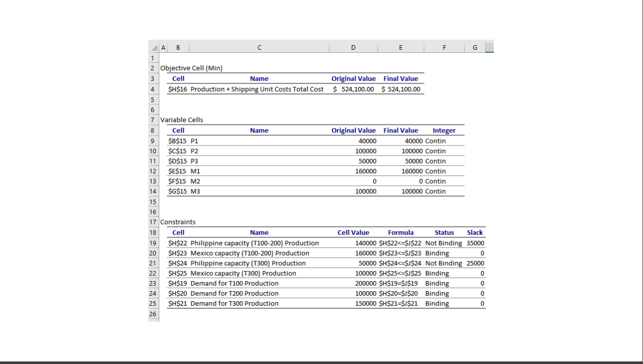Click the $C$15 P2 cell
The width and height of the screenshot is (643, 364).
coord(183,151)
